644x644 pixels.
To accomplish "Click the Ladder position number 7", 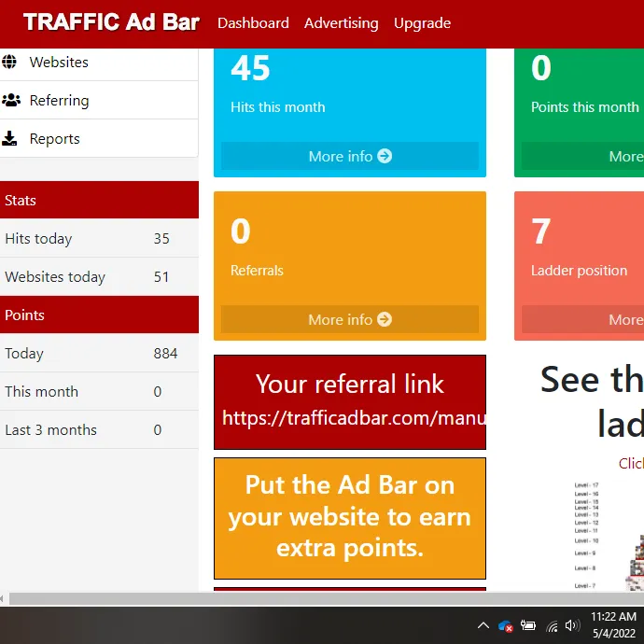I will (540, 231).
